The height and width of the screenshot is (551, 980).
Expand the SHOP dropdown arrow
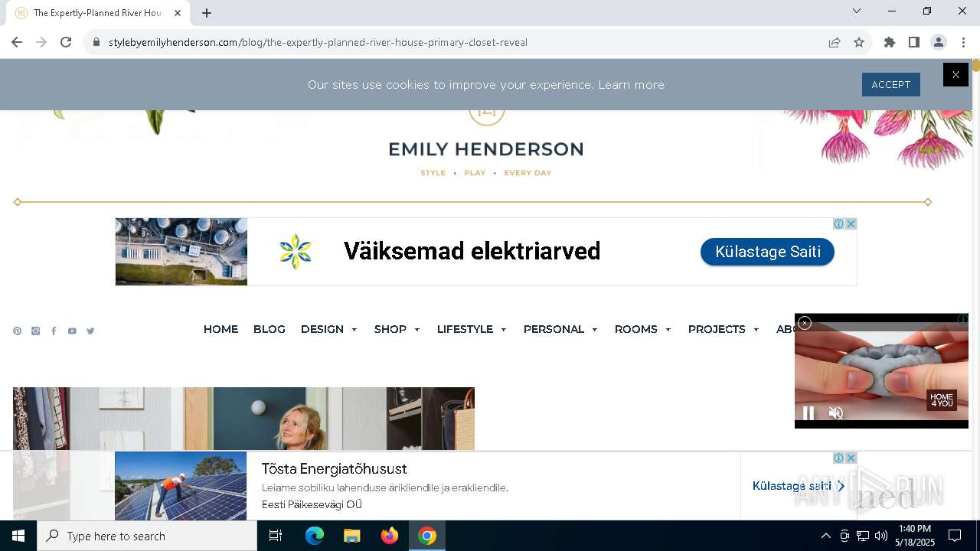[x=417, y=330]
